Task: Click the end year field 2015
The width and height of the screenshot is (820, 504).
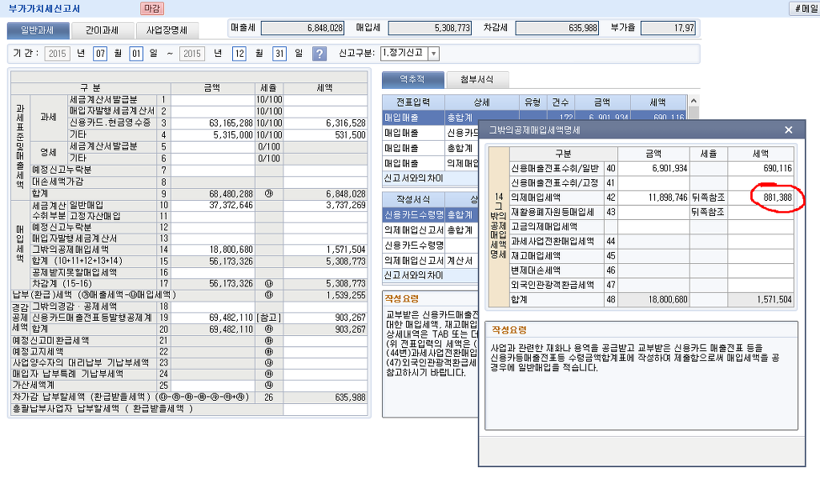Action: click(192, 54)
